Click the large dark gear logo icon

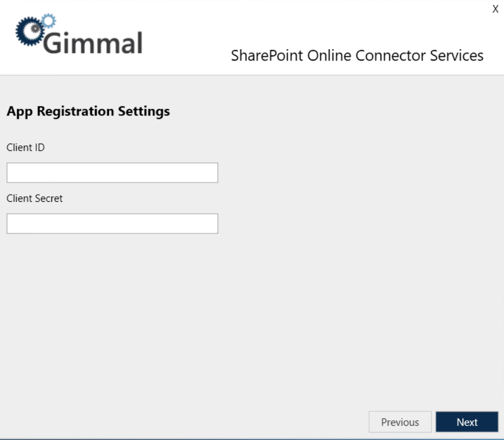(29, 32)
